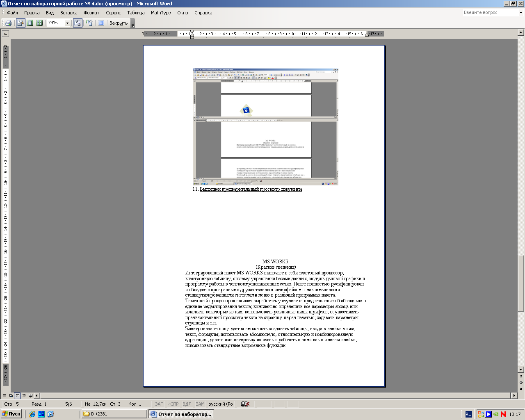Toggle the Magnifier tool
Image resolution: width=525 pixels, height=420 pixels.
point(21,23)
